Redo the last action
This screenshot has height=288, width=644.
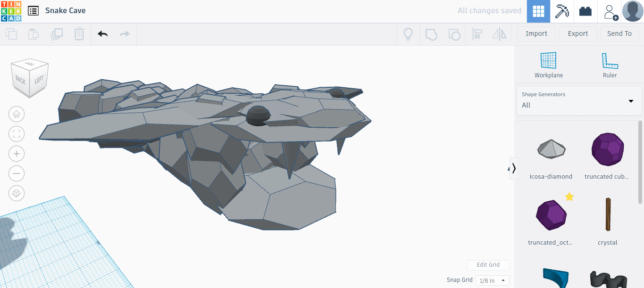[x=124, y=34]
